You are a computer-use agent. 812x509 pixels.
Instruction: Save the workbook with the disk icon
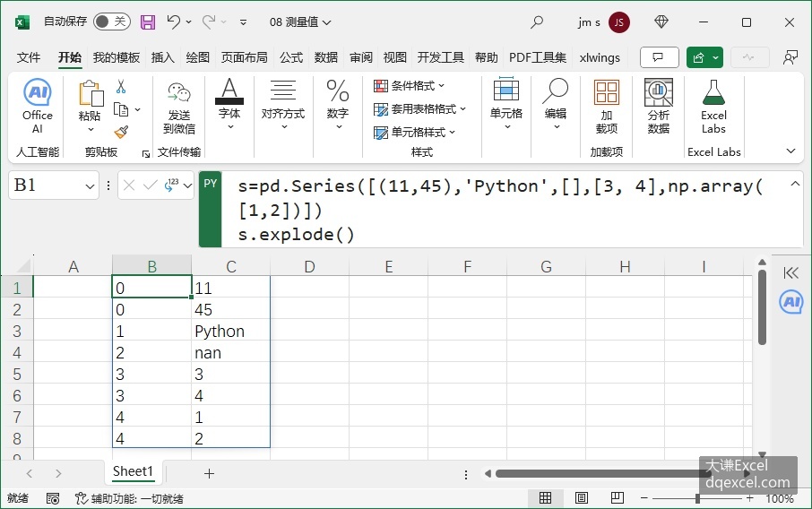click(148, 22)
